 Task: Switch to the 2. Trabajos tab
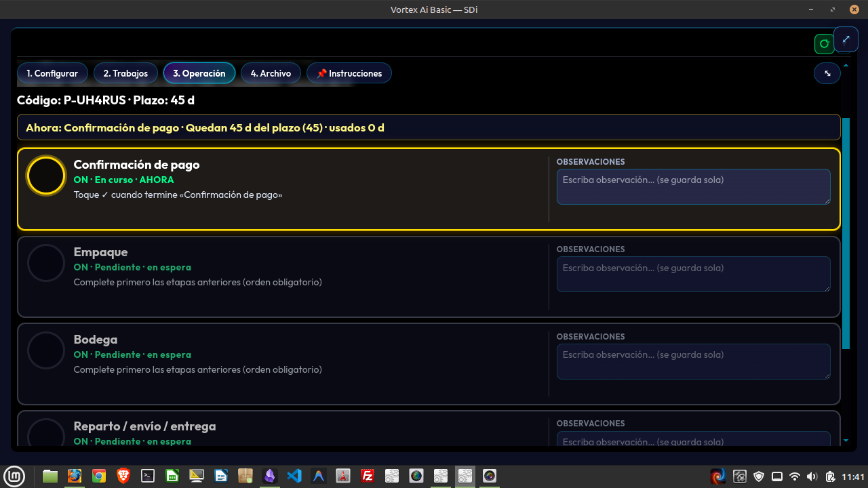[125, 73]
